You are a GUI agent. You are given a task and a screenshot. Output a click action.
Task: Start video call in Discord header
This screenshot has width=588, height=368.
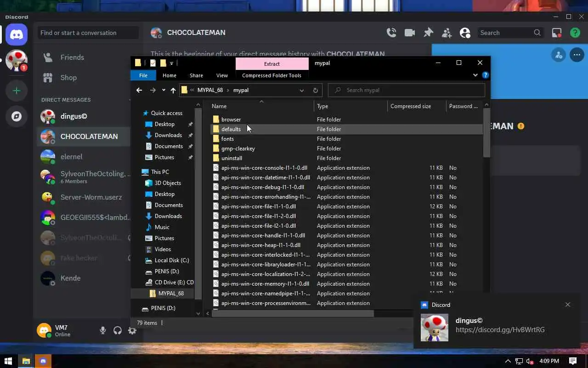pos(409,33)
